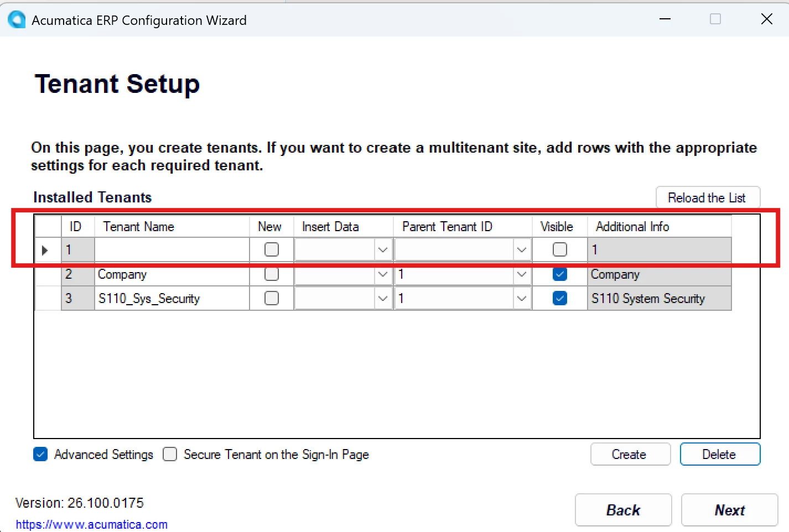The image size is (789, 532).
Task: Expand the Parent Tenant ID dropdown for tenant 1
Action: 521,250
